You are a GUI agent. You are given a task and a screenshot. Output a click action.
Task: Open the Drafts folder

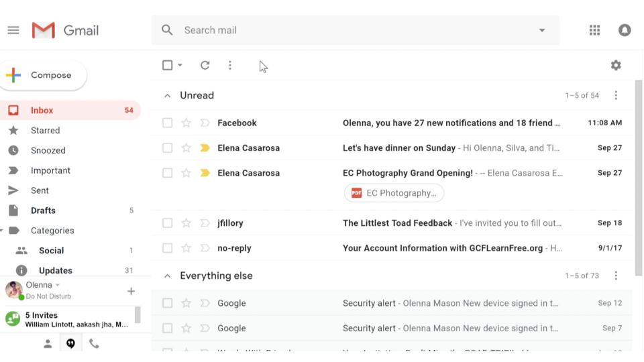click(x=70, y=210)
